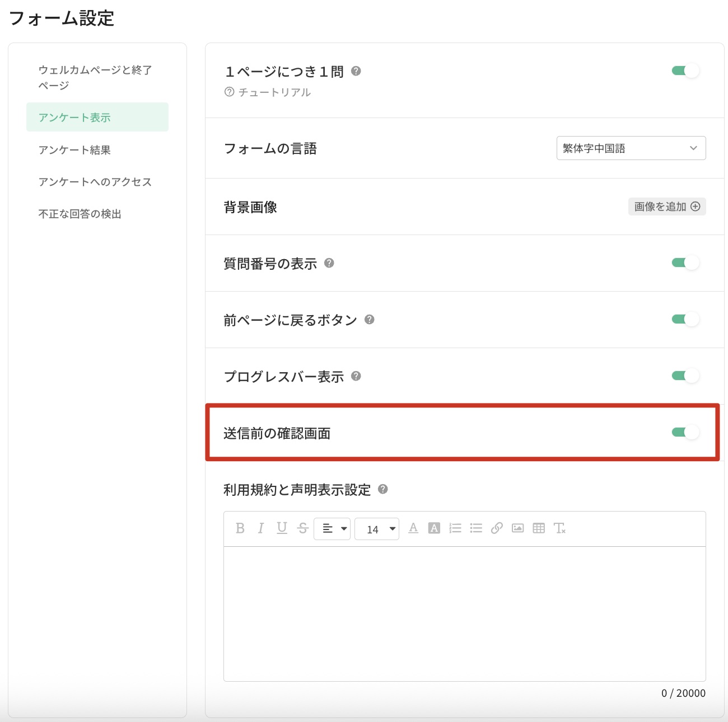This screenshot has height=722, width=728.
Task: Open the フォームの言語 dropdown
Action: point(631,148)
